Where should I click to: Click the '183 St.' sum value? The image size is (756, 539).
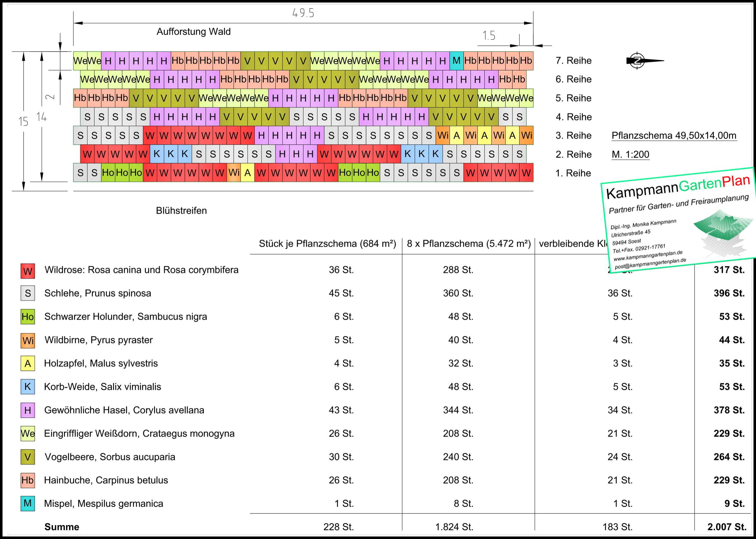pos(617,527)
